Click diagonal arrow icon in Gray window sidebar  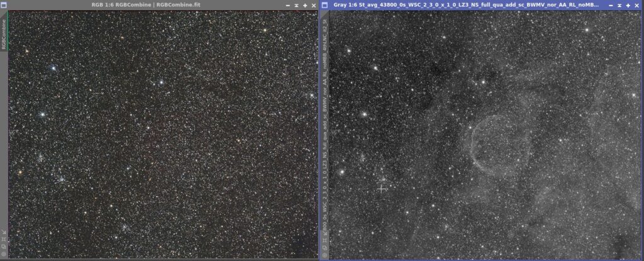tap(325, 233)
